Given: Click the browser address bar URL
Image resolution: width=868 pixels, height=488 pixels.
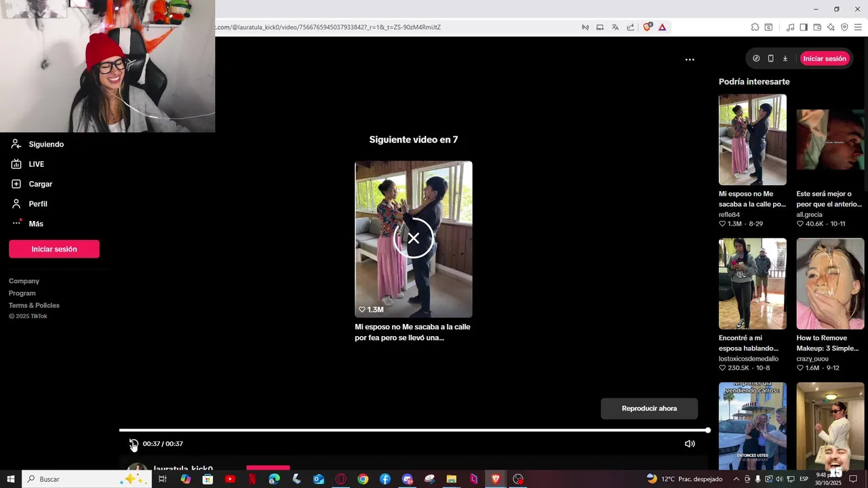Looking at the screenshot, I should pyautogui.click(x=328, y=27).
